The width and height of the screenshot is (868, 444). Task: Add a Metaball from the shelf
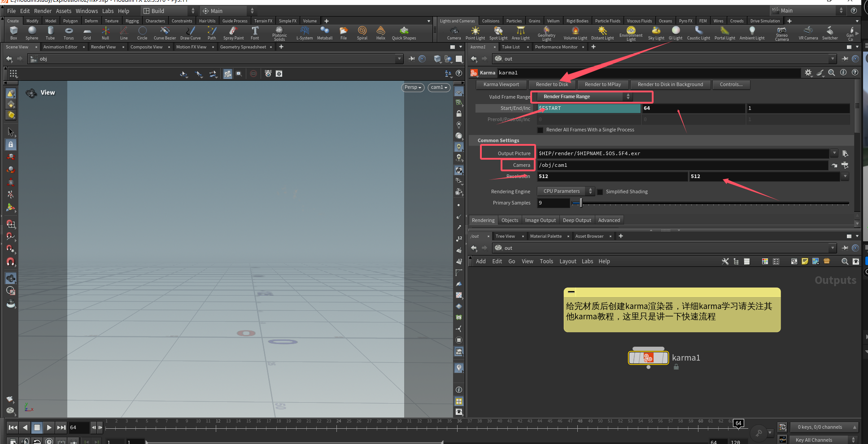point(325,33)
